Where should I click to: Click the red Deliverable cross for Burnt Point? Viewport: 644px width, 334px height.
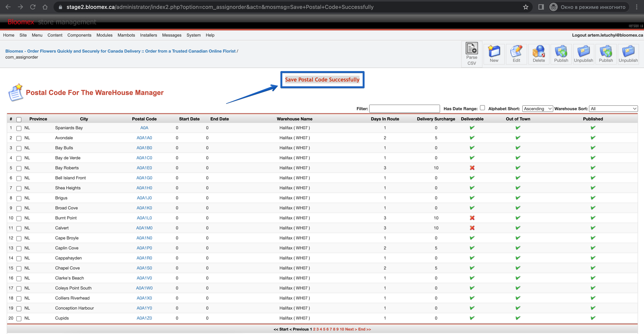click(x=472, y=218)
